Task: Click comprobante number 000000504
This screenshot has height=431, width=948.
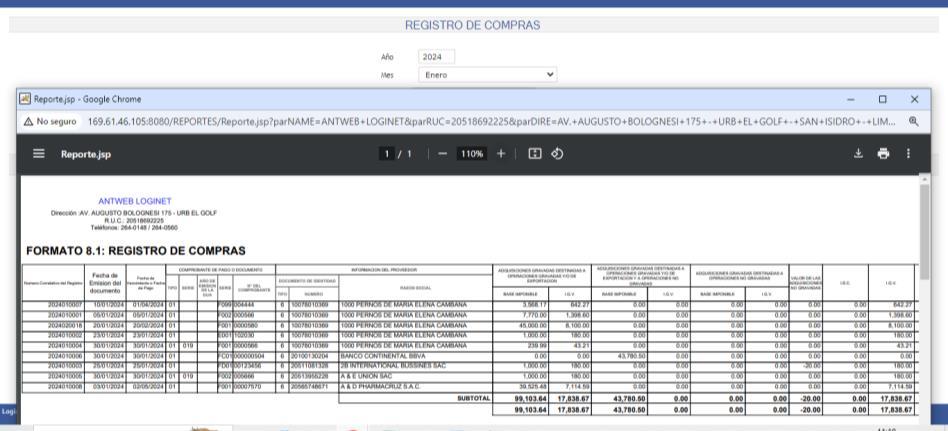Action: tap(248, 356)
